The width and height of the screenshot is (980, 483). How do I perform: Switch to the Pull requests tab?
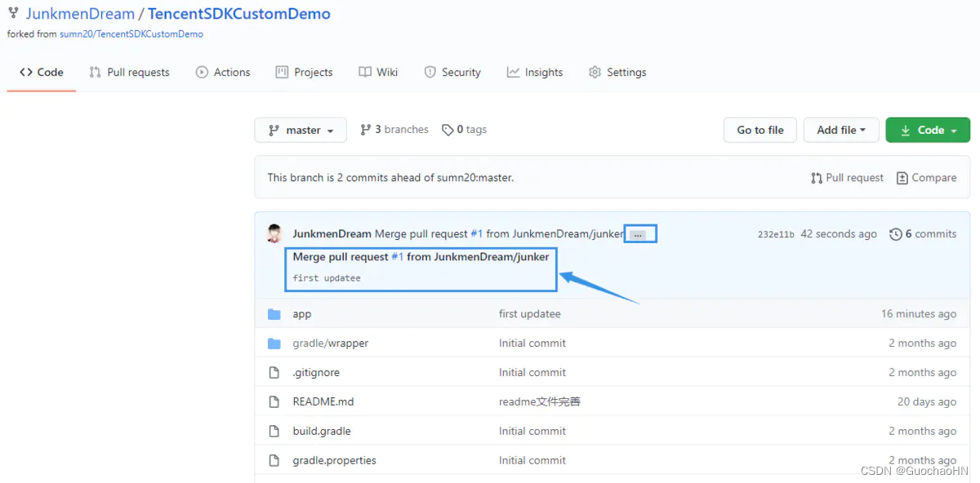pos(129,72)
